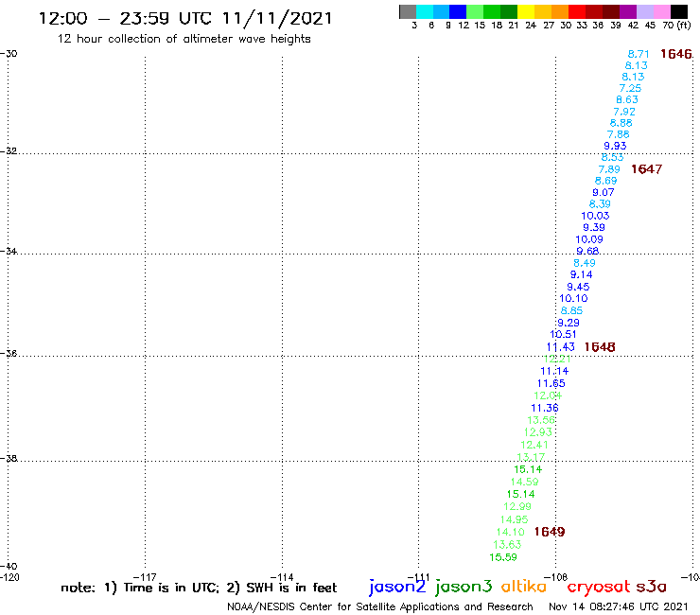This screenshot has width=700, height=615.
Task: Click the wave height value '9.45'
Action: click(578, 287)
